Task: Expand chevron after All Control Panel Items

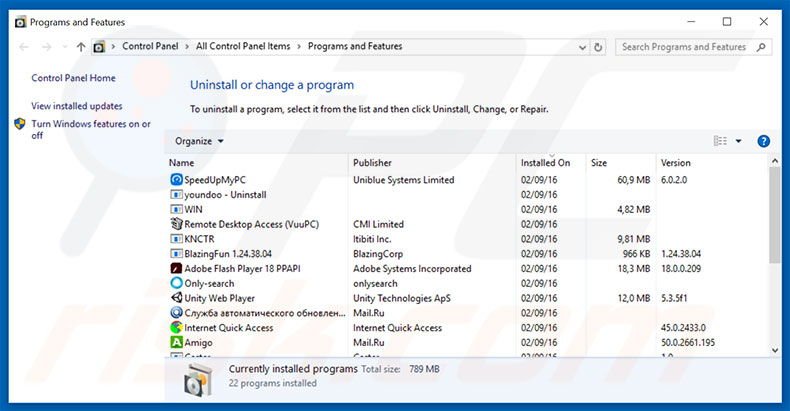Action: (299, 46)
